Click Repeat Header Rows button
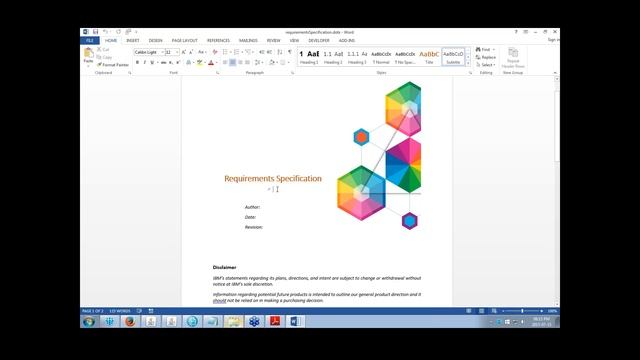Screen dimensions: 640x360 click(x=513, y=58)
